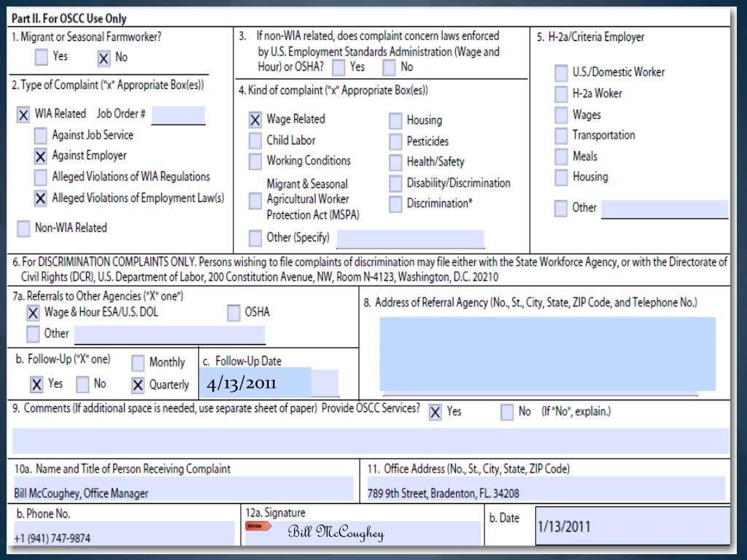
Task: Click Phone No. field +1 (941) 747-9874
Action: tap(123, 533)
